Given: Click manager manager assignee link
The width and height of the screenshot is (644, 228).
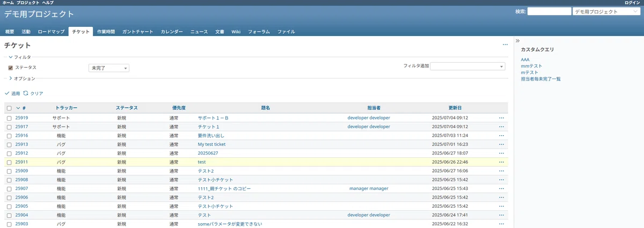Looking at the screenshot, I should pyautogui.click(x=369, y=188).
